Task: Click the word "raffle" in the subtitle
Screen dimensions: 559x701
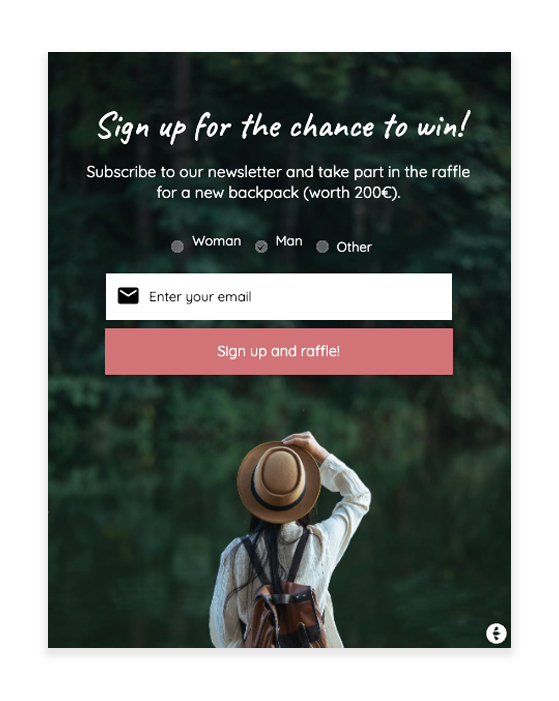Action: click(x=451, y=172)
